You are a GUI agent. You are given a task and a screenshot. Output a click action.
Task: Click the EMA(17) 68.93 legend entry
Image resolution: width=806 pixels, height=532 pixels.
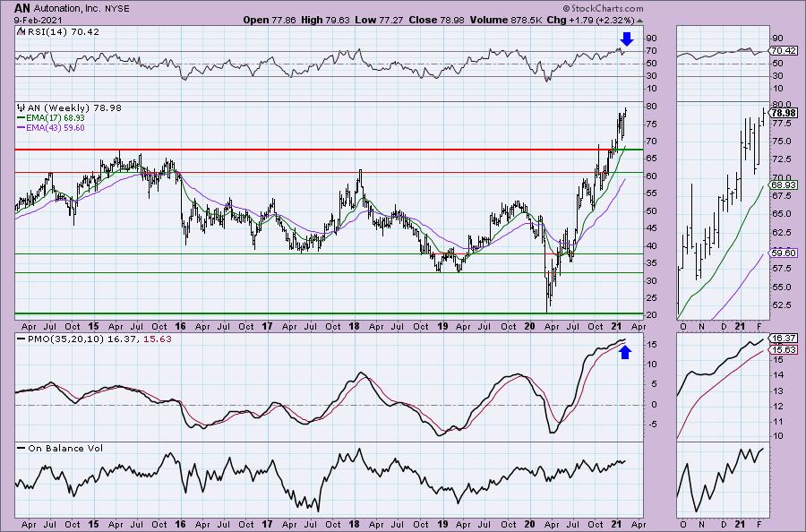[51, 118]
